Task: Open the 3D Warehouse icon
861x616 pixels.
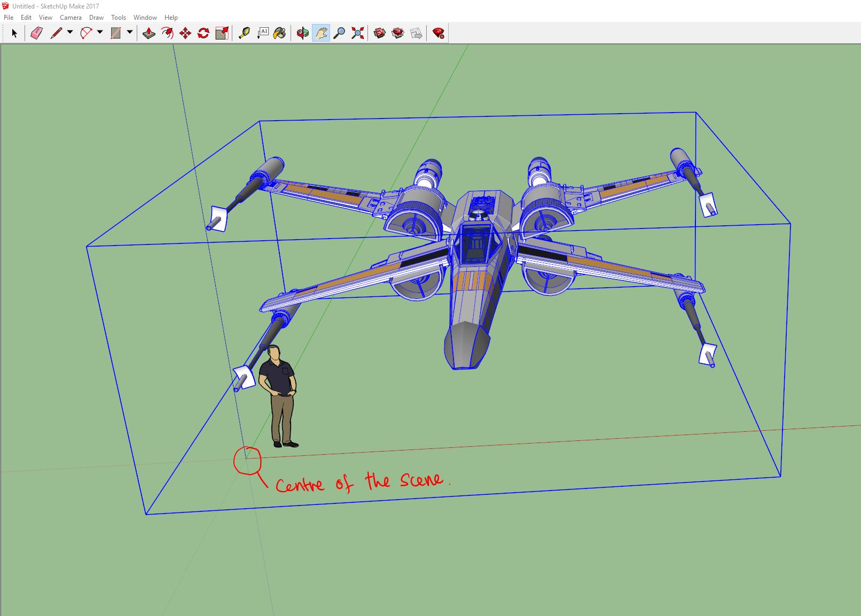Action: 380,33
